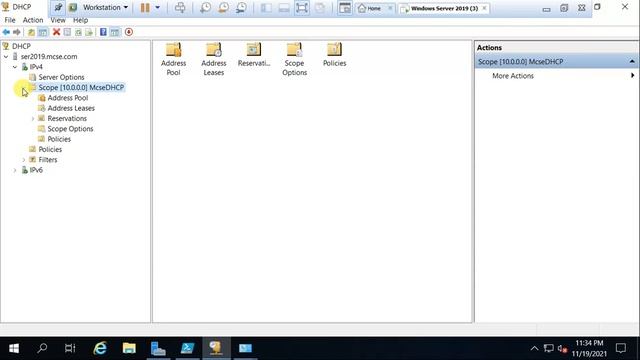Refresh the DHCP view with the toolbar icon

pos(78,32)
